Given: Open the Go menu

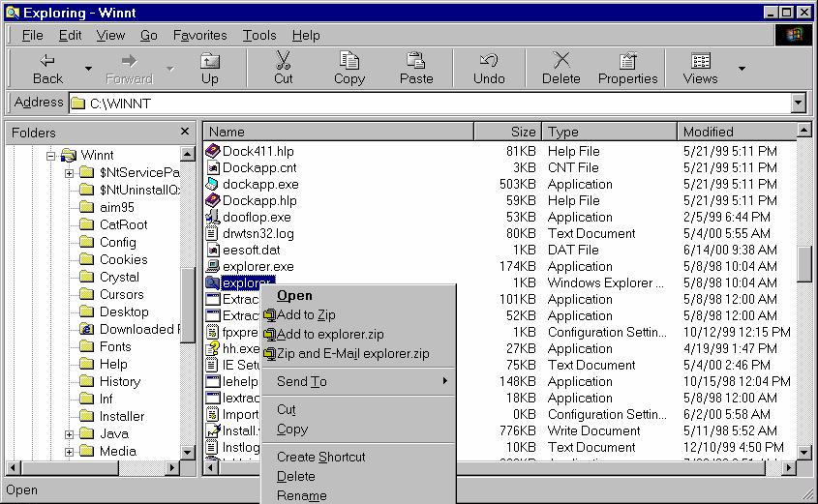Looking at the screenshot, I should tap(149, 36).
